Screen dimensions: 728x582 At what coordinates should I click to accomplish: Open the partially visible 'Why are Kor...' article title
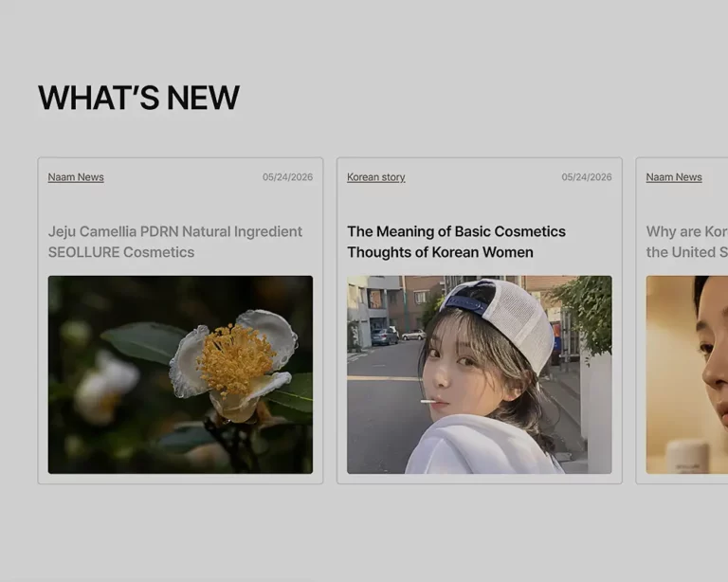686,242
